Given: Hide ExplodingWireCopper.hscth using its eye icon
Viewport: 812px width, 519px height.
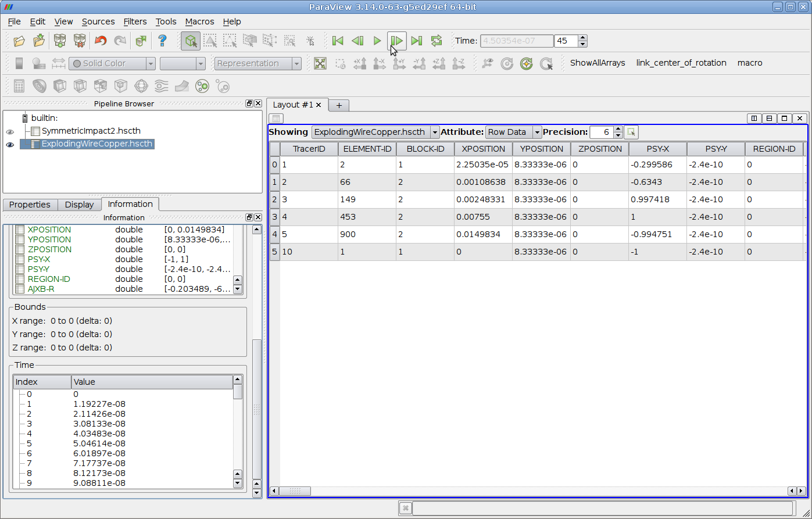Looking at the screenshot, I should 10,144.
